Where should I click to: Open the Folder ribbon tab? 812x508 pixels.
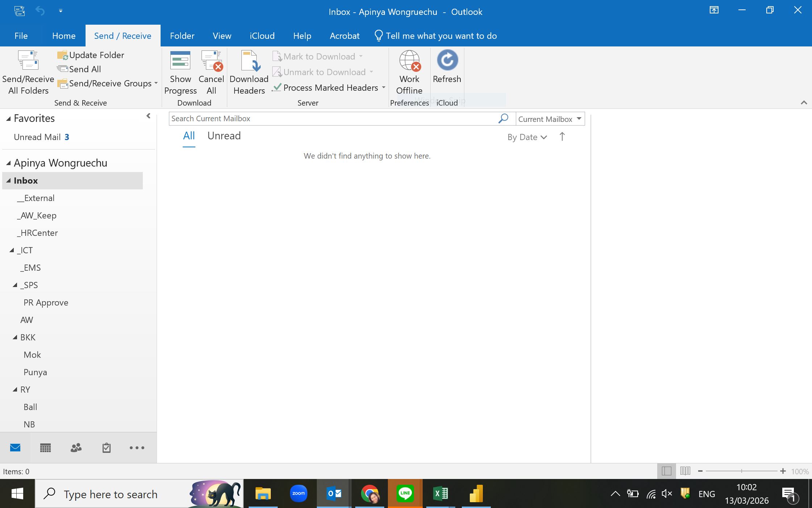point(182,36)
